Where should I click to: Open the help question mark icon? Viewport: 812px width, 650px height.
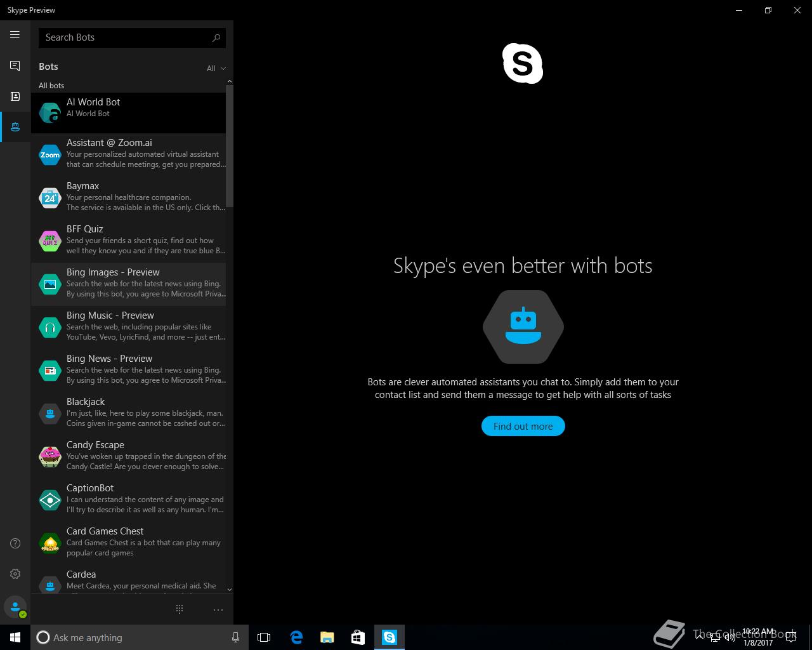point(15,543)
